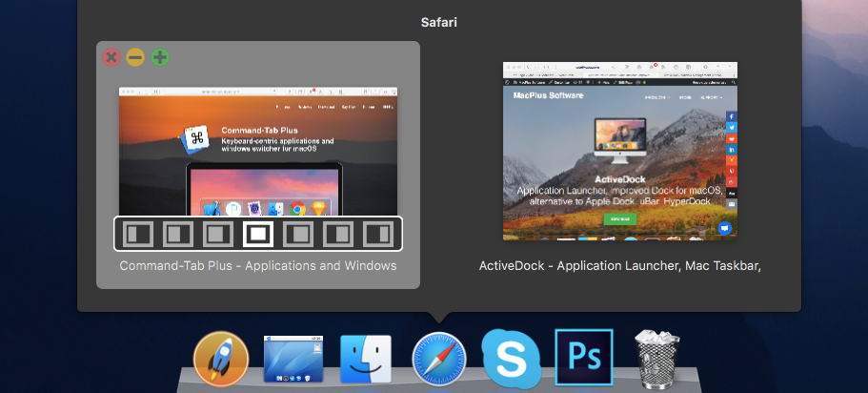Launch Skype from the Dock
Image resolution: width=868 pixels, height=393 pixels.
tap(511, 359)
